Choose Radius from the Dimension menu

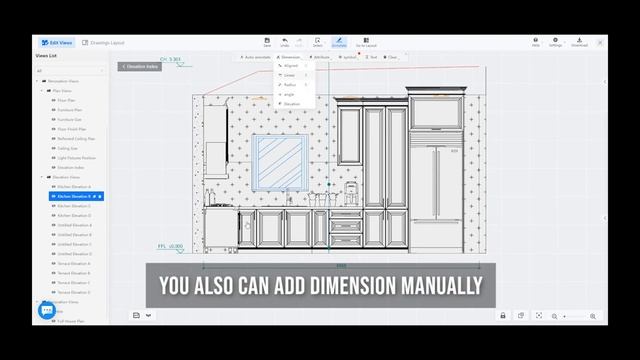click(x=294, y=85)
